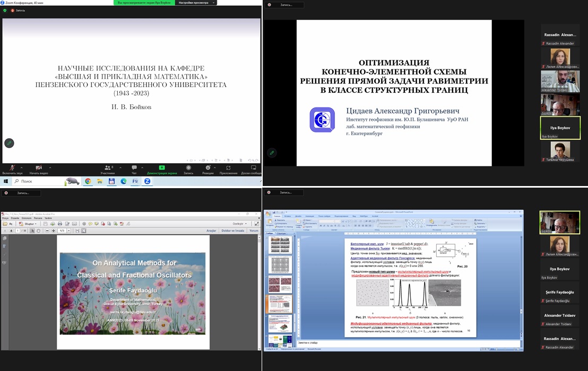Open Участники participants panel in Zoom
The width and height of the screenshot is (588, 371).
pos(108,169)
